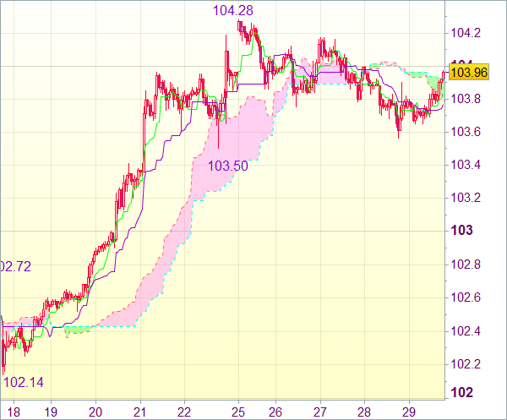This screenshot has height=420, width=507.
Task: Click date 22 on the time axis
Action: tap(184, 412)
